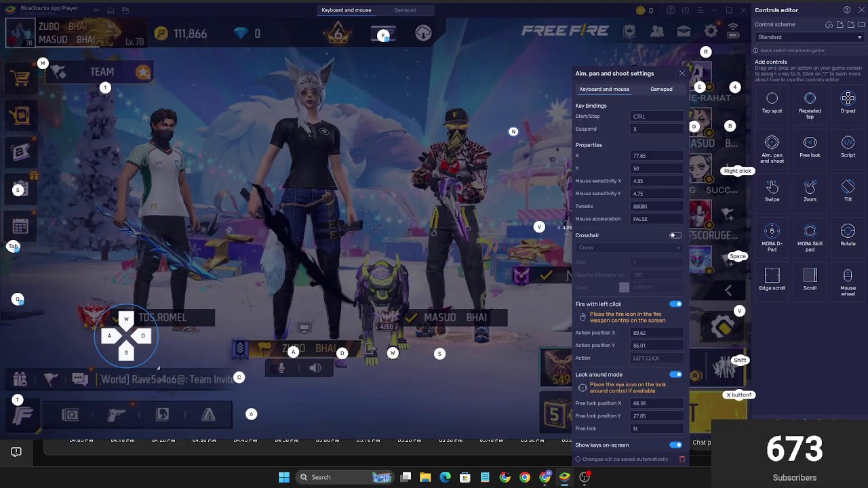Select Keyboard and mouse tab in settings panel

click(x=604, y=89)
